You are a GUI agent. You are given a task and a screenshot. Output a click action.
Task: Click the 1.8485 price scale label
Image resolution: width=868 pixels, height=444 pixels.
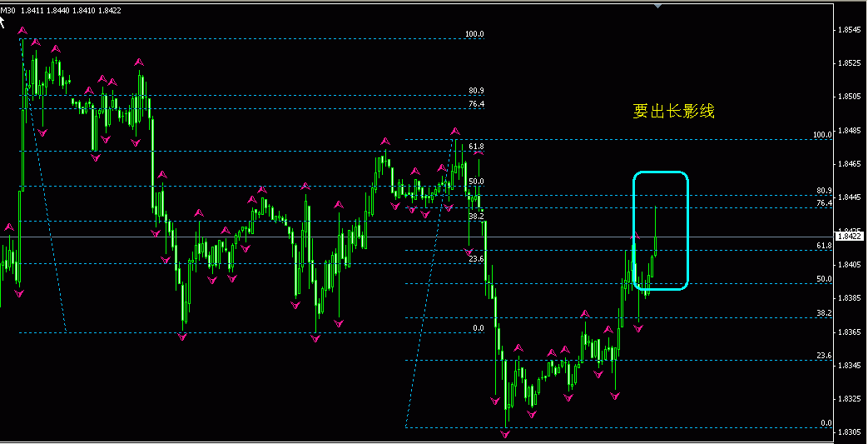click(851, 131)
